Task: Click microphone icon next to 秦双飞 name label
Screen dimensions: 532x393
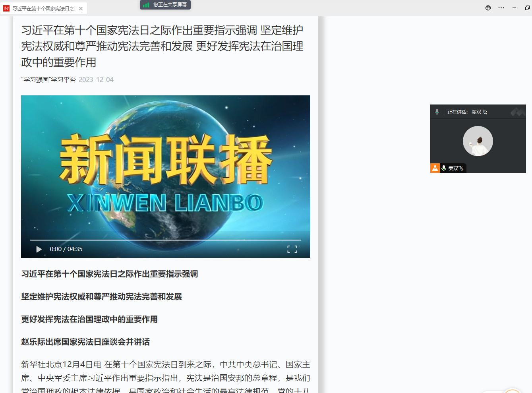Action: pyautogui.click(x=444, y=168)
